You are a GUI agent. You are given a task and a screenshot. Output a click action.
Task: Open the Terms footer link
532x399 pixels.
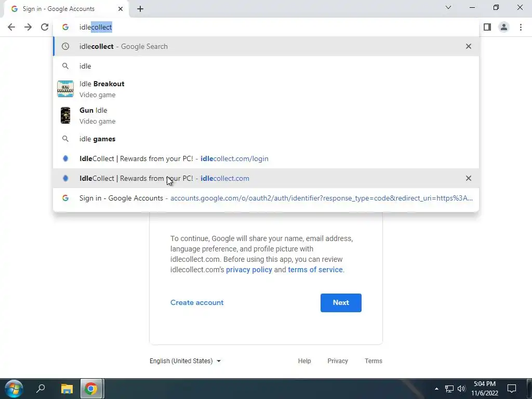click(374, 361)
